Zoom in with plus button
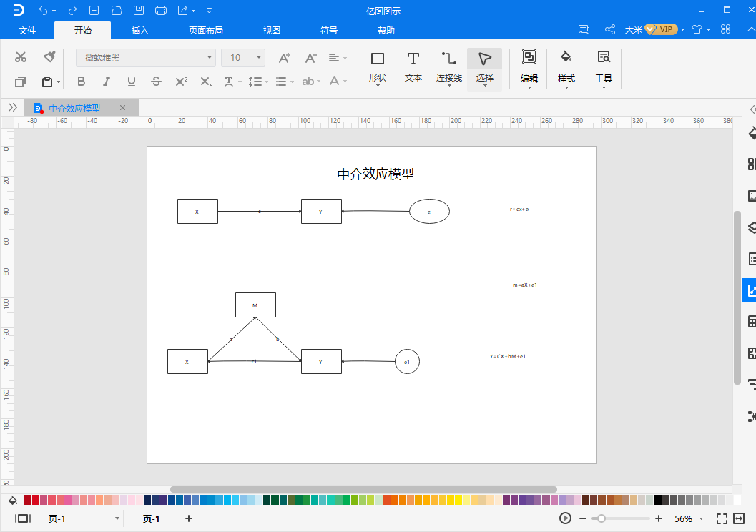Screen dimensions: 756x532 [x=659, y=518]
